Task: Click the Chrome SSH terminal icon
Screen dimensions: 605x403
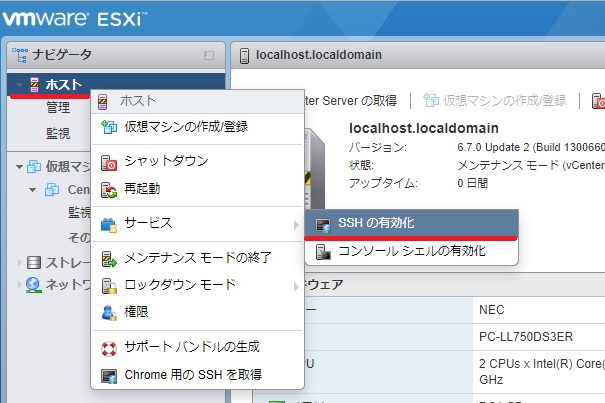Action: pyautogui.click(x=109, y=376)
